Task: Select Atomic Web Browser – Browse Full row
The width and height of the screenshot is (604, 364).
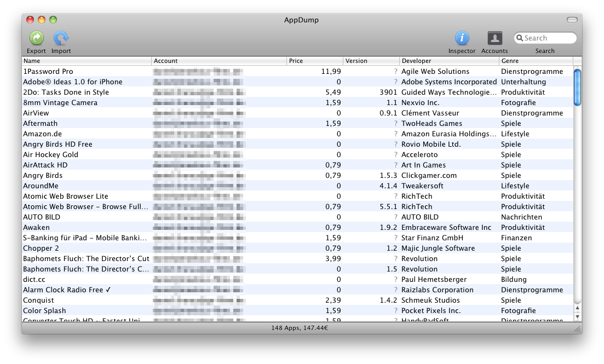Action: 297,206
